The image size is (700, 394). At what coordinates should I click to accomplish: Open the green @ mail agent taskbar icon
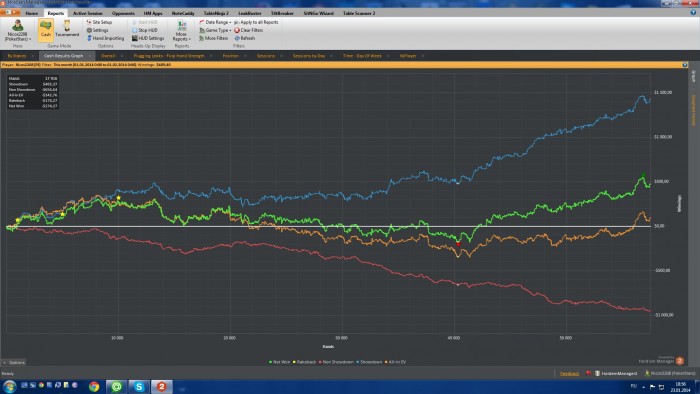coord(116,386)
